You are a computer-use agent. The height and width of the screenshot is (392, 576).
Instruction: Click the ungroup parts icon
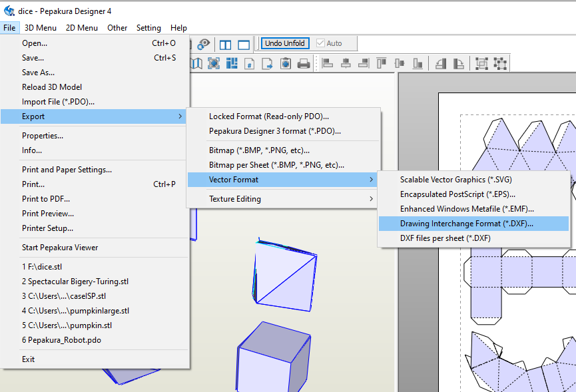pyautogui.click(x=500, y=63)
